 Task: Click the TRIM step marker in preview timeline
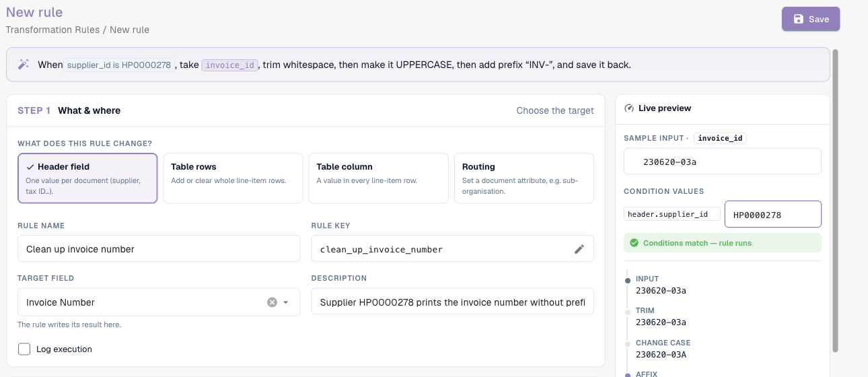[628, 311]
